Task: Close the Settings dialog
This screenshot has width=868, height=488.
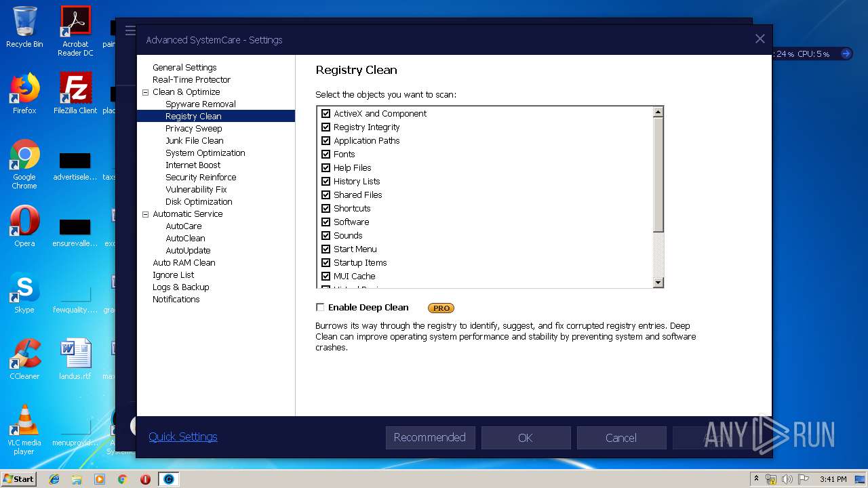Action: point(760,39)
